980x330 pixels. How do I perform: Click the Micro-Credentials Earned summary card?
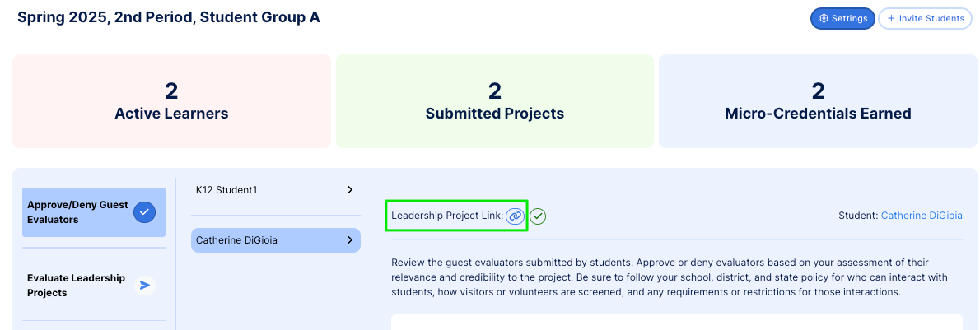tap(818, 101)
